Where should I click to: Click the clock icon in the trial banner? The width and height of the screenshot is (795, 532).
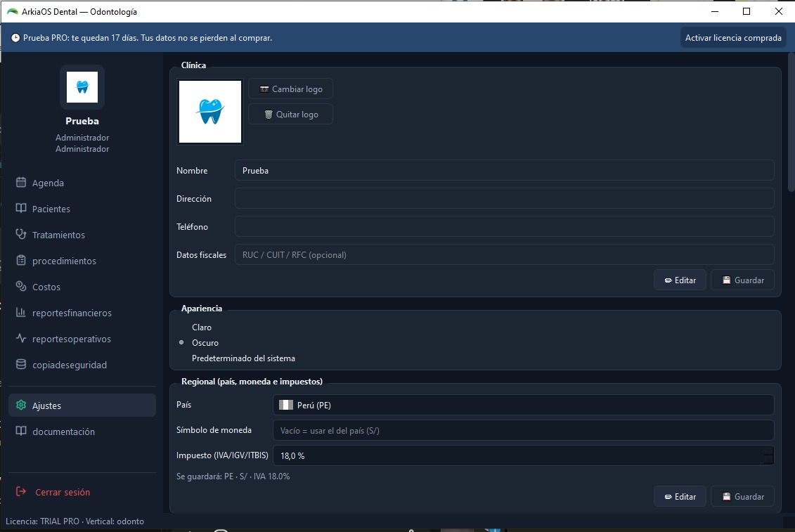(15, 38)
